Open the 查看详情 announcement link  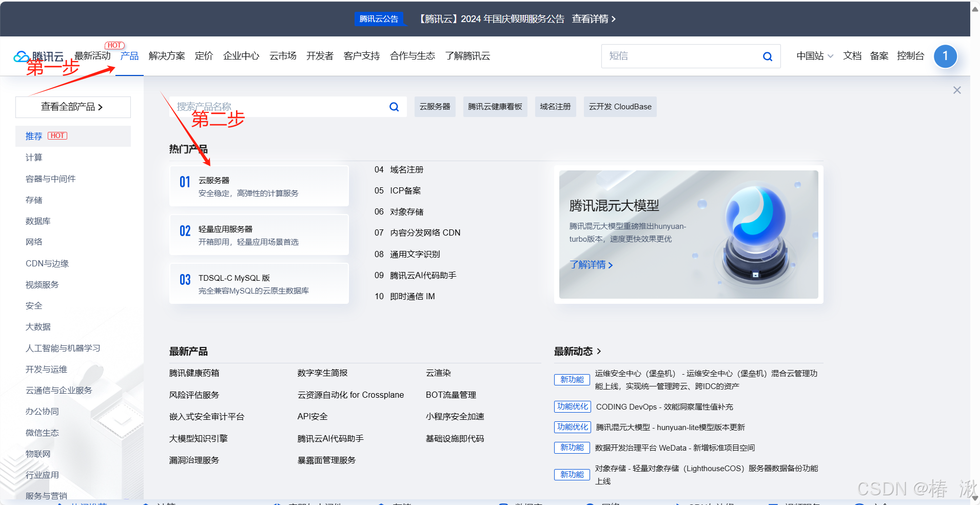coord(594,19)
